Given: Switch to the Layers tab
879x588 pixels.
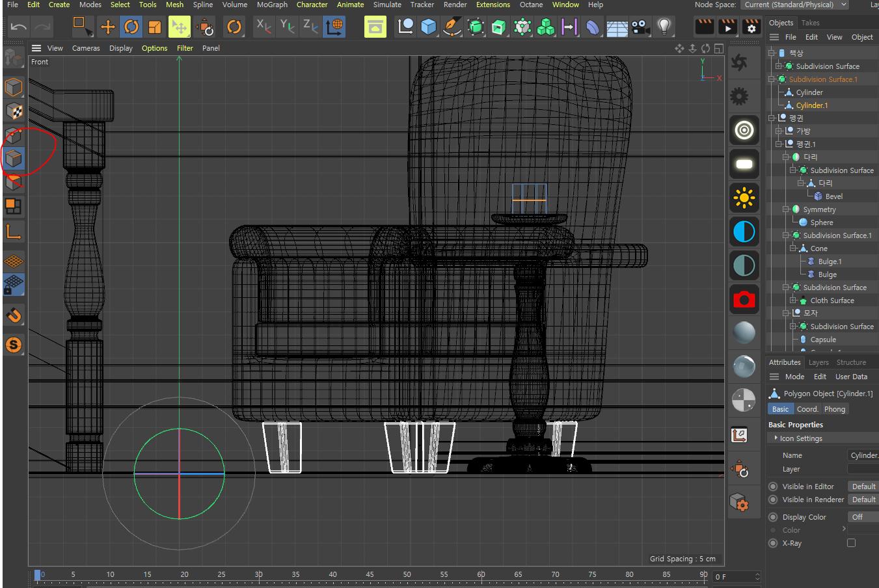Looking at the screenshot, I should tap(818, 362).
